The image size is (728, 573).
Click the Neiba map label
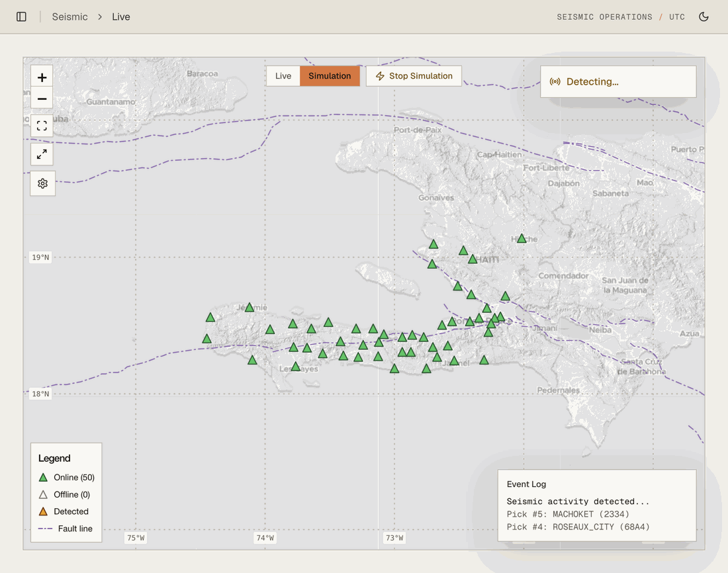click(x=600, y=330)
